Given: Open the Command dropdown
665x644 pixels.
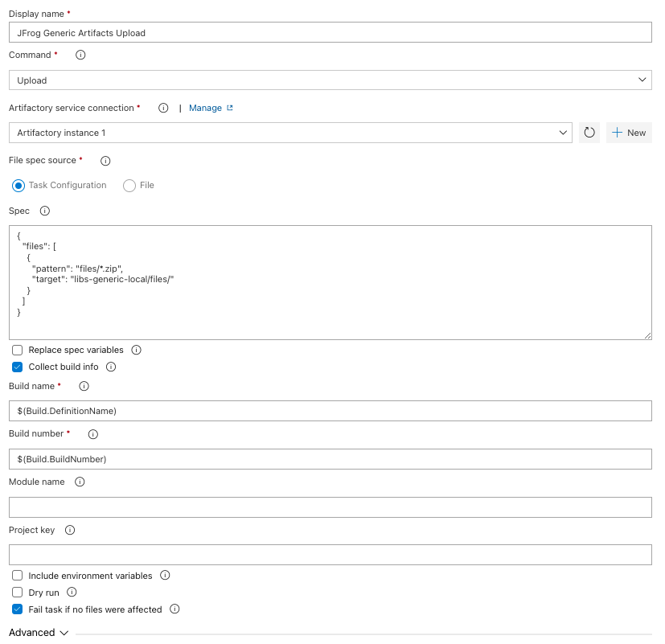Looking at the screenshot, I should point(642,80).
